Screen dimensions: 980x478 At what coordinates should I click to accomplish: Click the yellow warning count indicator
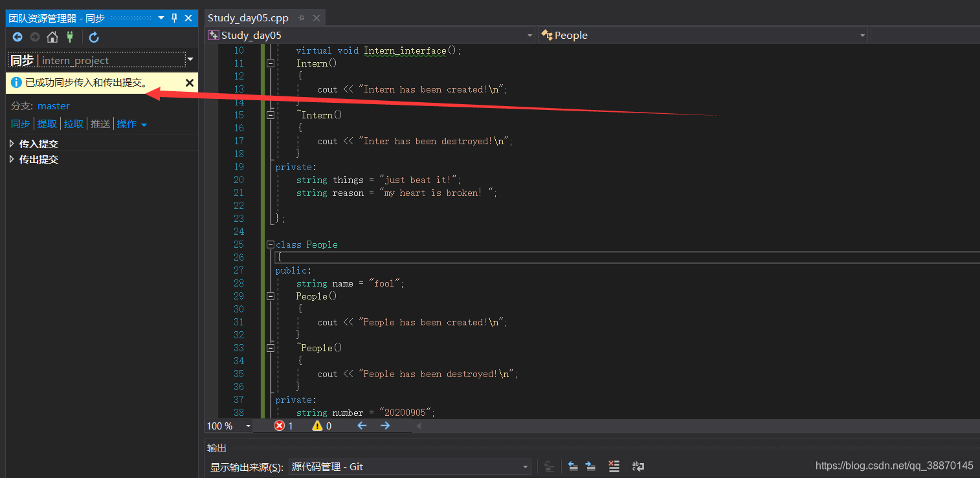[322, 426]
